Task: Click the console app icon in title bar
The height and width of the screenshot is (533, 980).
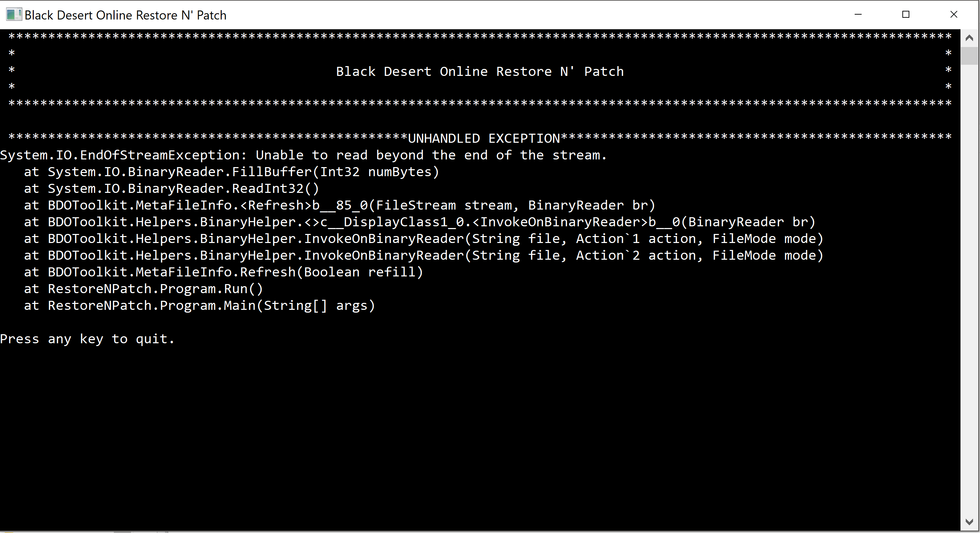Action: (x=14, y=15)
